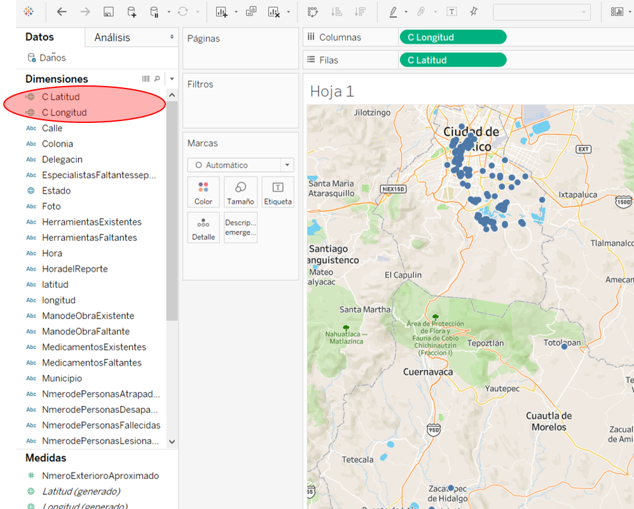Select the HerramientasExistentes dimension
Screen dimensions: 634x509
[x=91, y=222]
